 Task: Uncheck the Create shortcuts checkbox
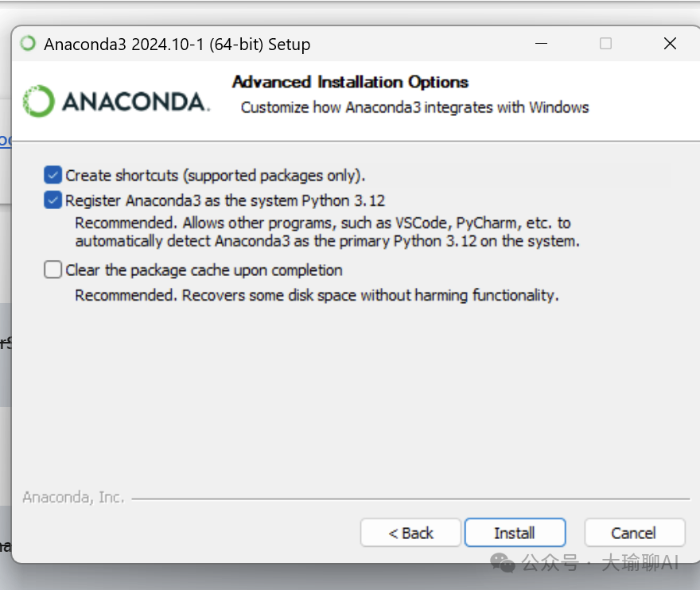[53, 175]
